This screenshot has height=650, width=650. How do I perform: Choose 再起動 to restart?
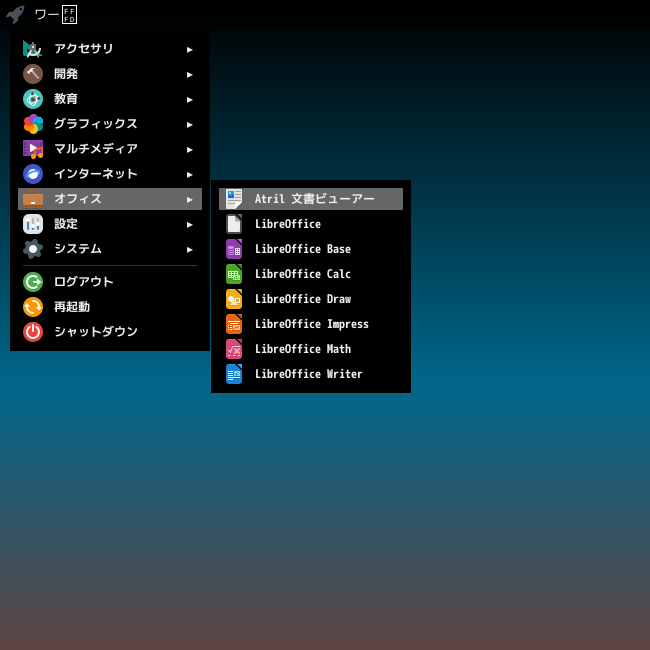click(110, 307)
